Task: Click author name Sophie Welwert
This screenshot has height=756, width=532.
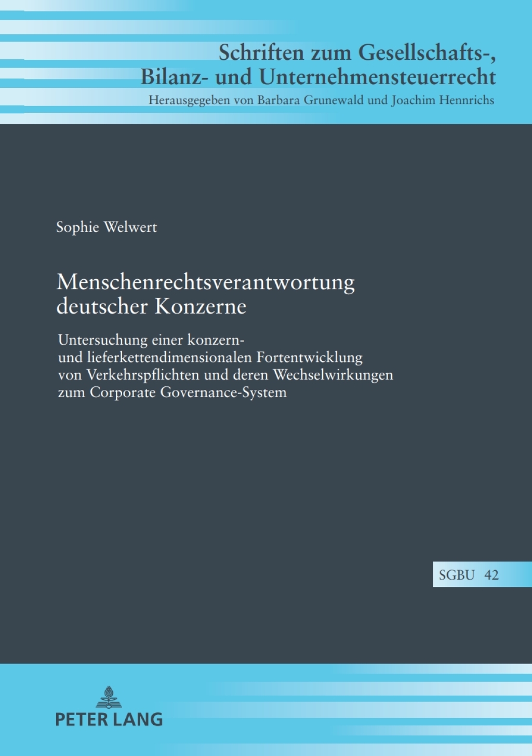Action: 108,227
